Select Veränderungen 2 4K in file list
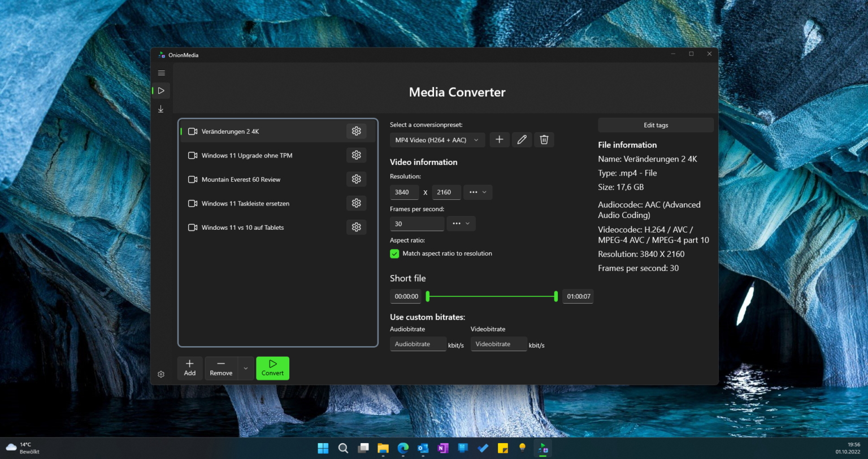 [x=277, y=131]
